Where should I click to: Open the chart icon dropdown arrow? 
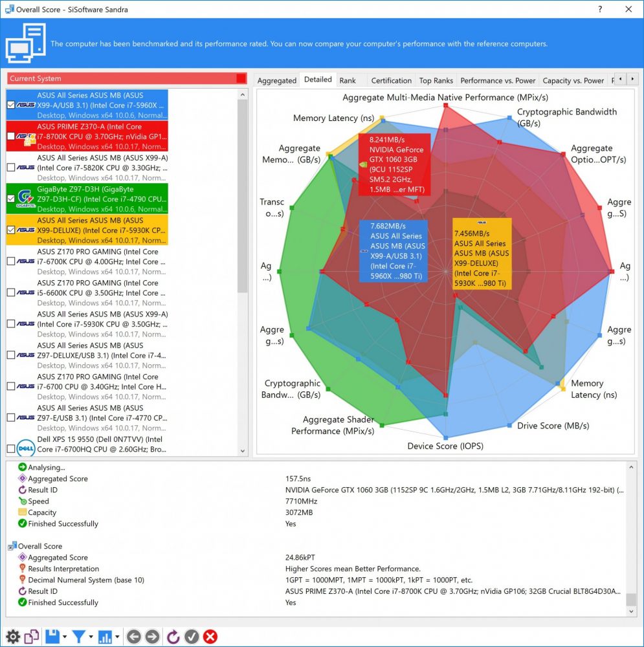[x=117, y=637]
